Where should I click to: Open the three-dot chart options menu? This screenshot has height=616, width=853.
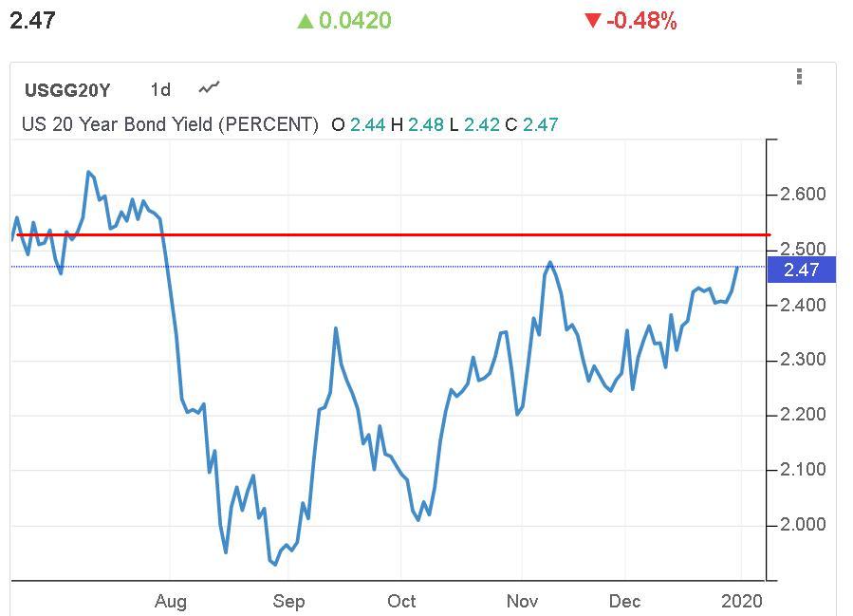click(800, 77)
